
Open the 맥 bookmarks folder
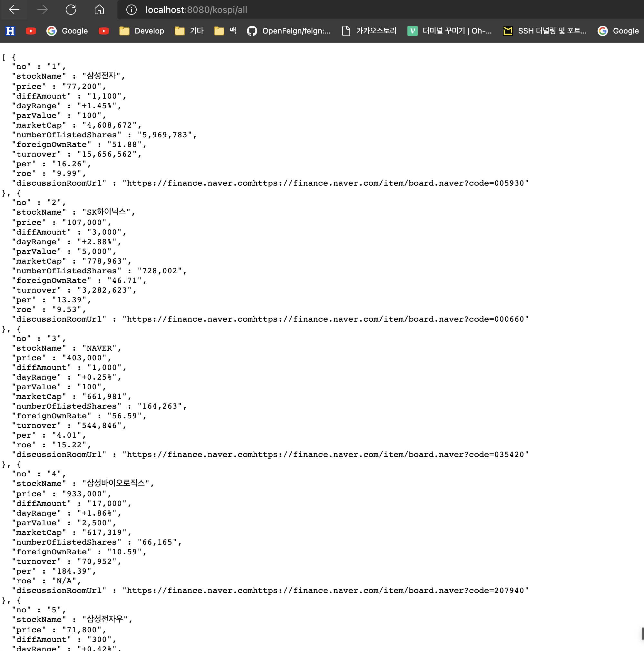224,31
